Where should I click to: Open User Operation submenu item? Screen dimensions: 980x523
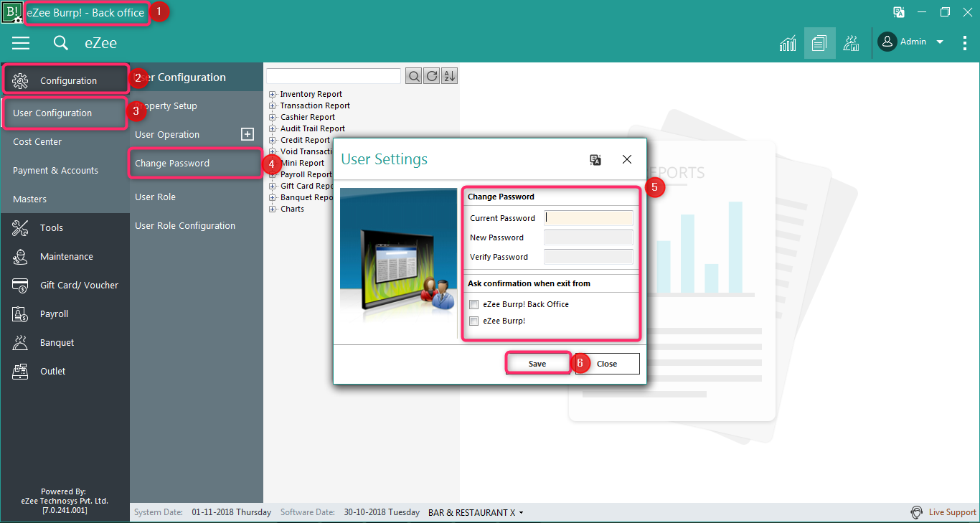coord(167,134)
